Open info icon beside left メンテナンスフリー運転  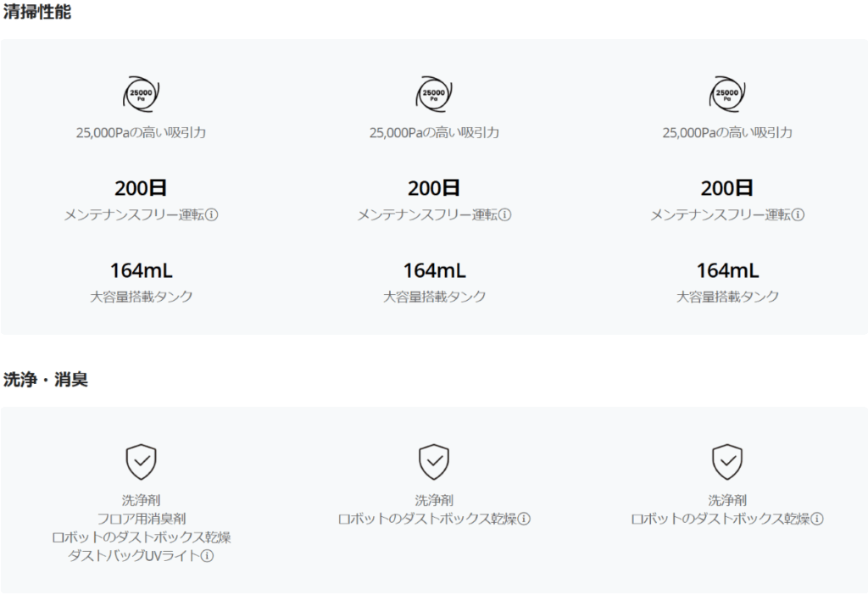pos(212,215)
